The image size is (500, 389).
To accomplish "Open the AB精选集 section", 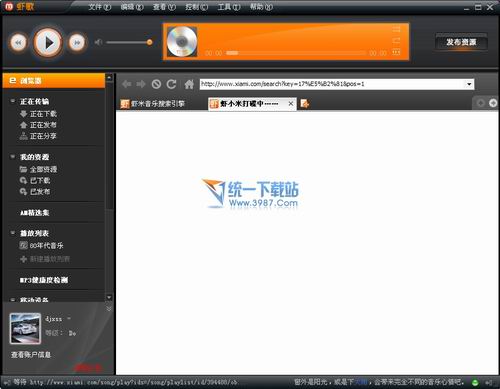I will [35, 212].
